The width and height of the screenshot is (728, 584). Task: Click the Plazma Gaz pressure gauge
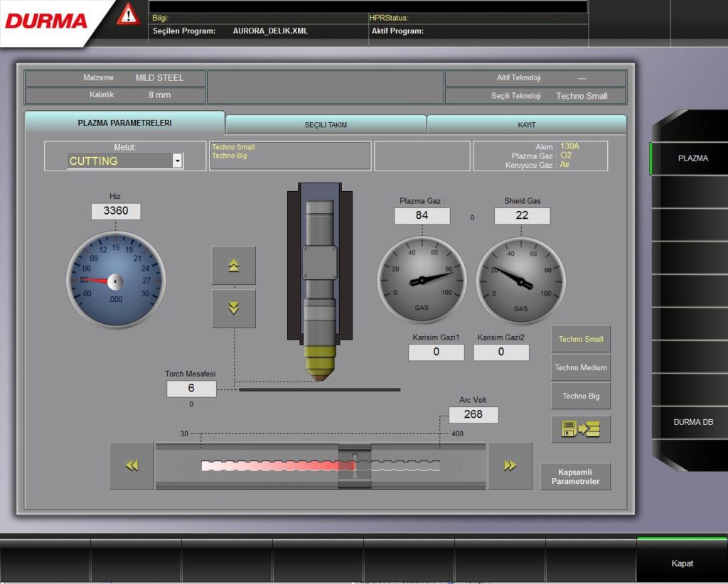click(x=422, y=281)
